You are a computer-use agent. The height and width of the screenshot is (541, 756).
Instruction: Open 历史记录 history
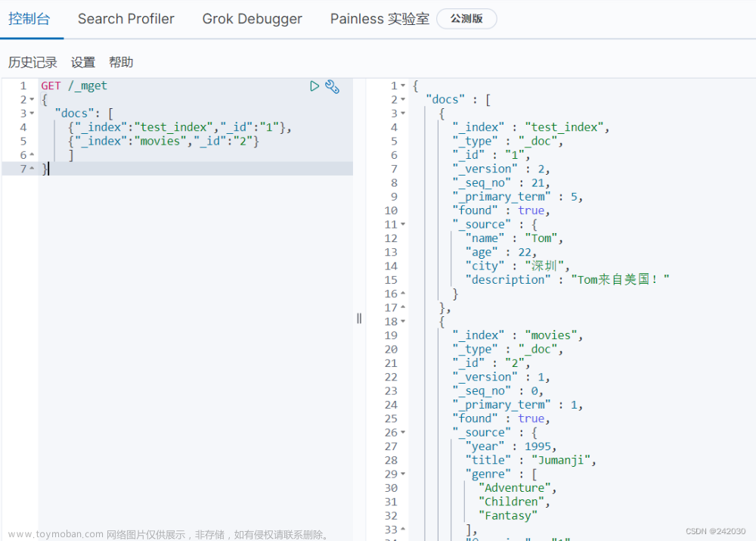33,62
